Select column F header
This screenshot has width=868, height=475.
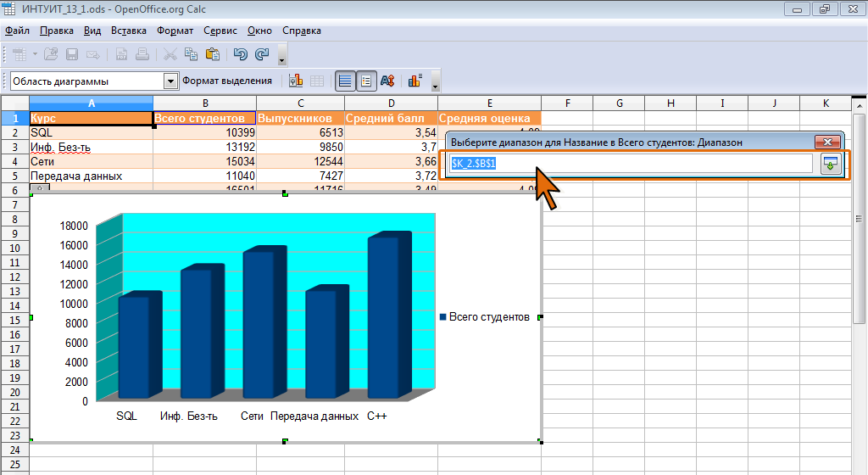coord(567,103)
